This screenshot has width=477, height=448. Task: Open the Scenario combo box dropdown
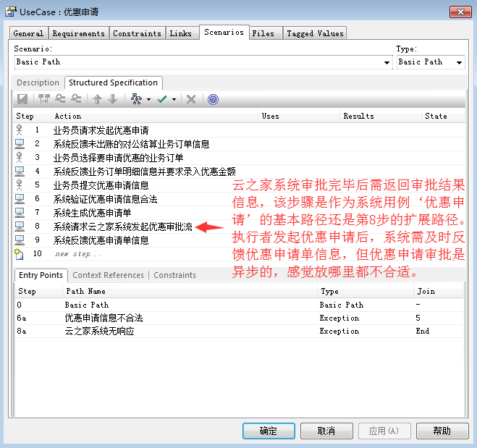[x=387, y=63]
